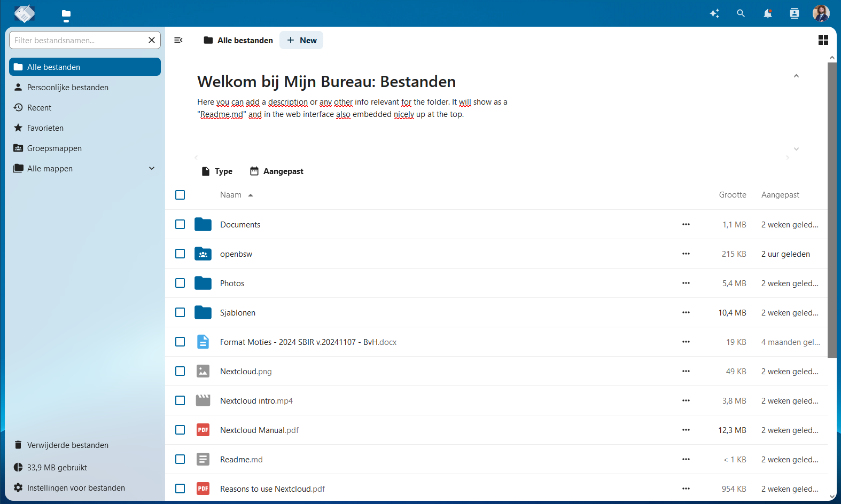Open Persoonlijke bestanden view

pos(85,87)
